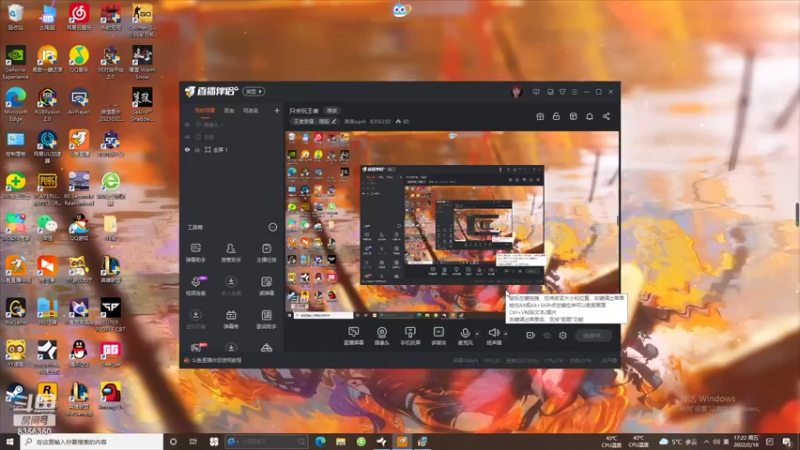Add a 手机投屏 phone cast source
800x450 pixels.
[x=410, y=336]
